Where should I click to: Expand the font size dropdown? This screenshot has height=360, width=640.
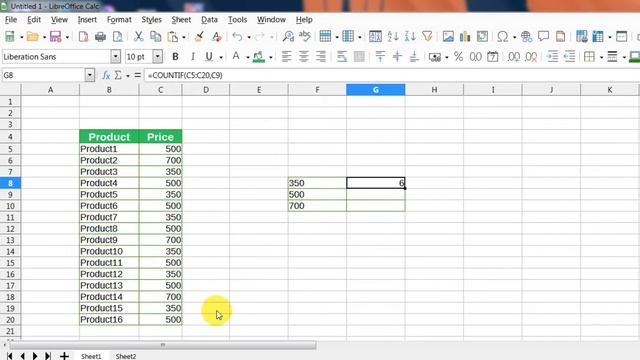tap(158, 57)
